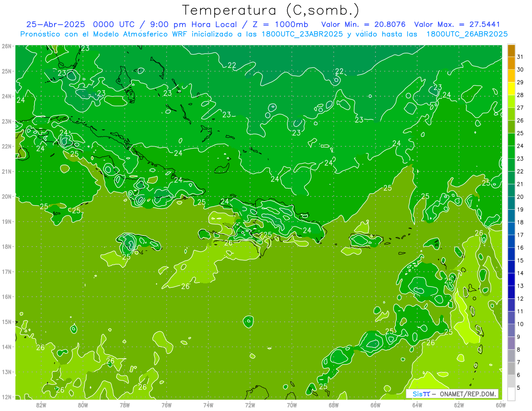
Task: Click the 26N latitude axis label
Action: pos(7,46)
